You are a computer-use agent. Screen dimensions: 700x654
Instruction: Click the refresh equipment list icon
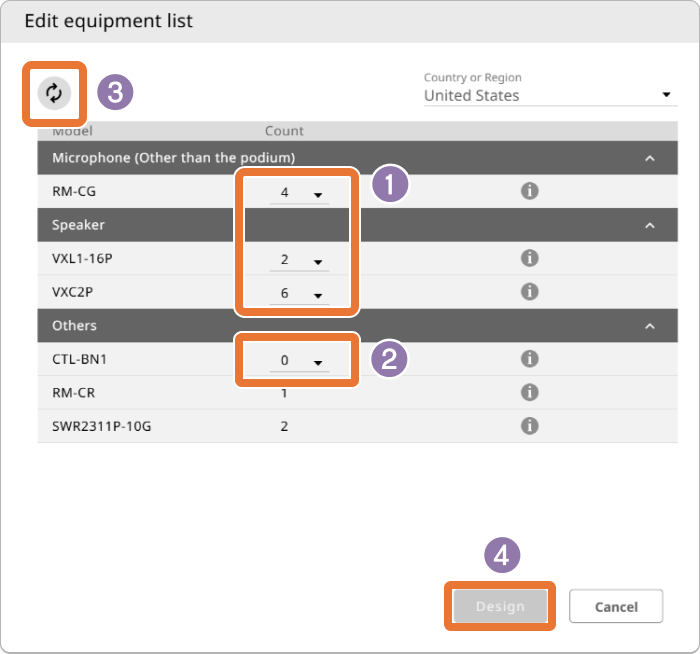[54, 93]
